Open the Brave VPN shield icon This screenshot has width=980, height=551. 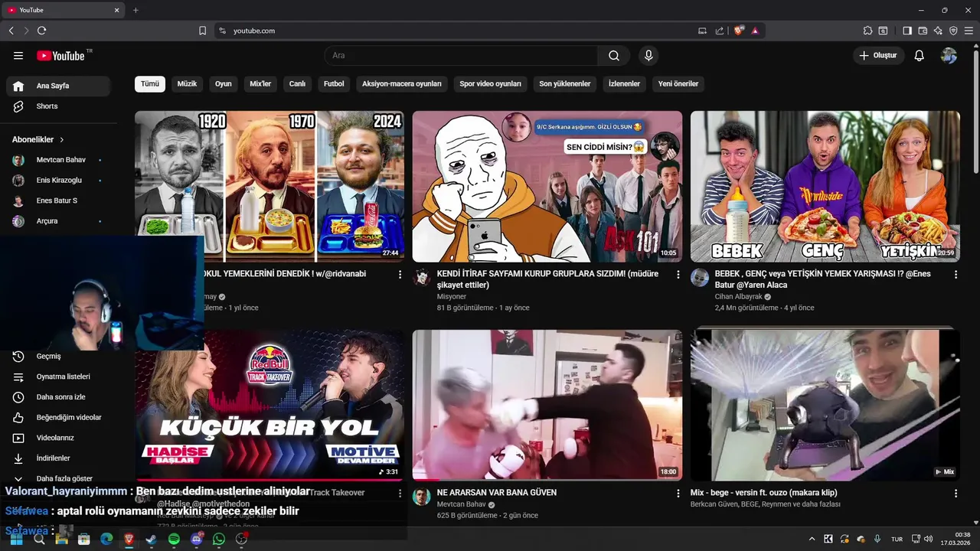[953, 31]
